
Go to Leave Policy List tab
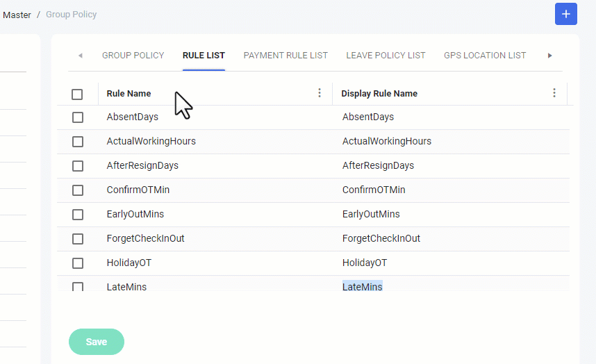[x=386, y=56]
